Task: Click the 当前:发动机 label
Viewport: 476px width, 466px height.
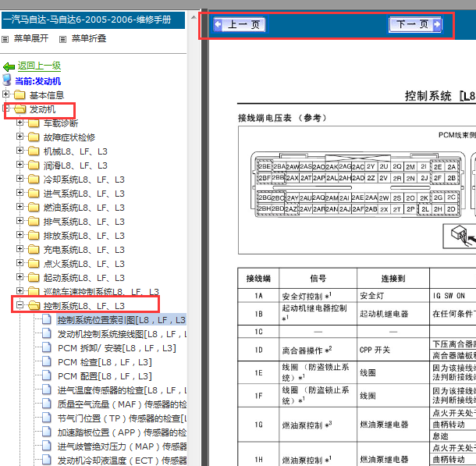Action: coord(38,81)
